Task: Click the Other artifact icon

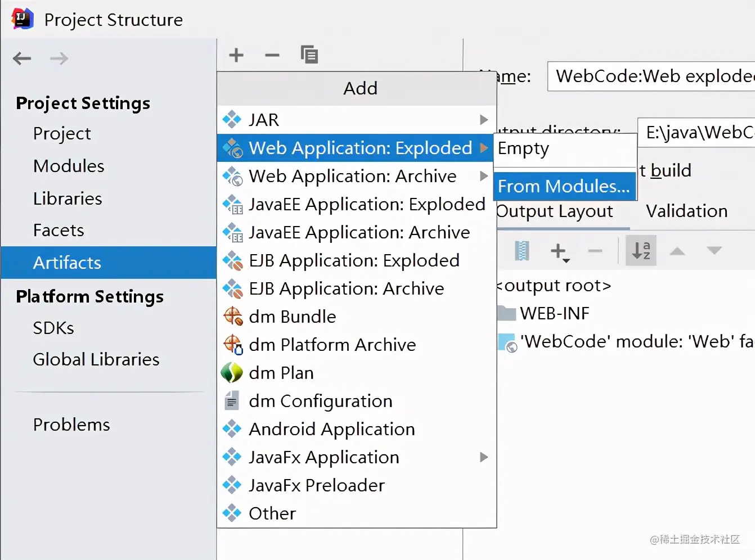Action: tap(232, 513)
